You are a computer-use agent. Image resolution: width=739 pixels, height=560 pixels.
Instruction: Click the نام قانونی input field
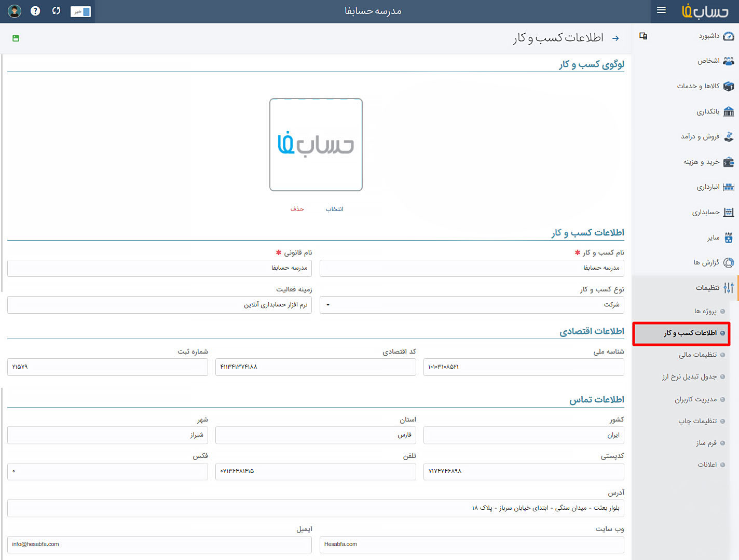[x=159, y=268]
